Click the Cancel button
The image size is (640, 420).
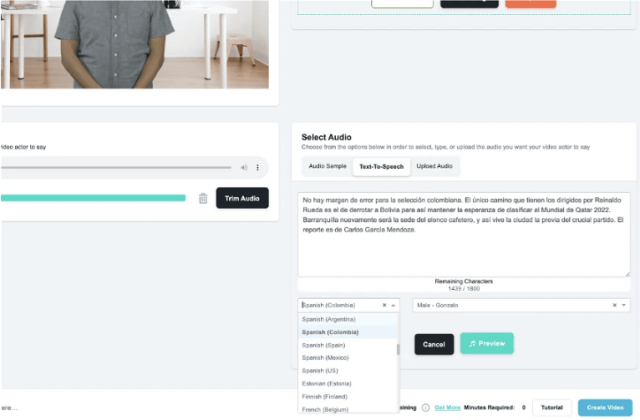(x=434, y=344)
